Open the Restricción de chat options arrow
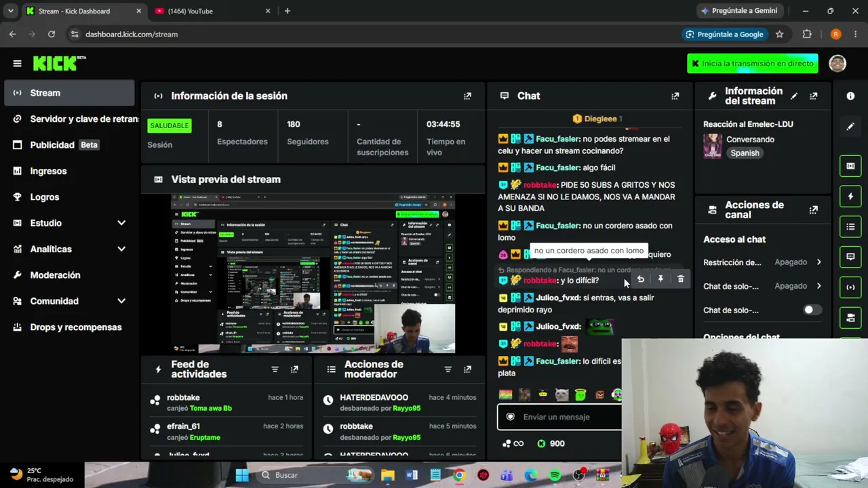Screen dimensions: 868x488 pyautogui.click(x=818, y=262)
